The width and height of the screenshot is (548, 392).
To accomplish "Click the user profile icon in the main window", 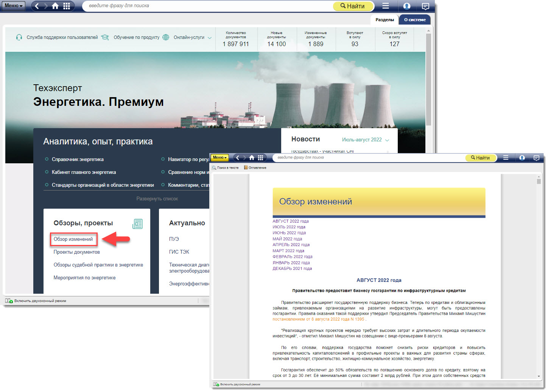I will [x=407, y=6].
